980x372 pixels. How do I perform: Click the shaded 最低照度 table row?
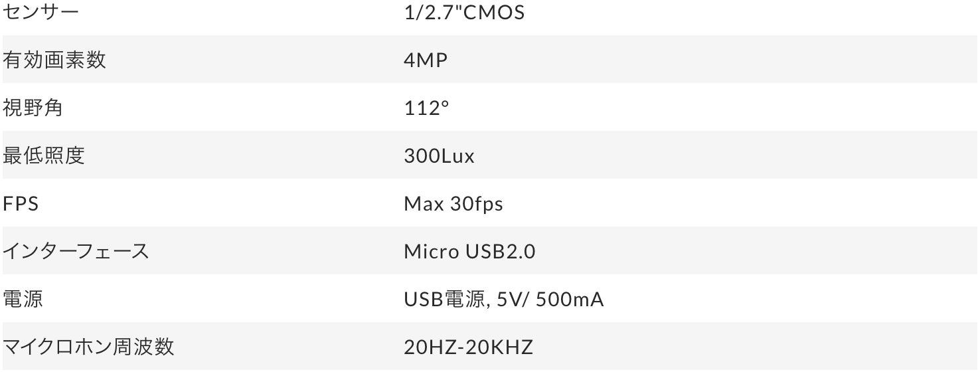point(490,155)
